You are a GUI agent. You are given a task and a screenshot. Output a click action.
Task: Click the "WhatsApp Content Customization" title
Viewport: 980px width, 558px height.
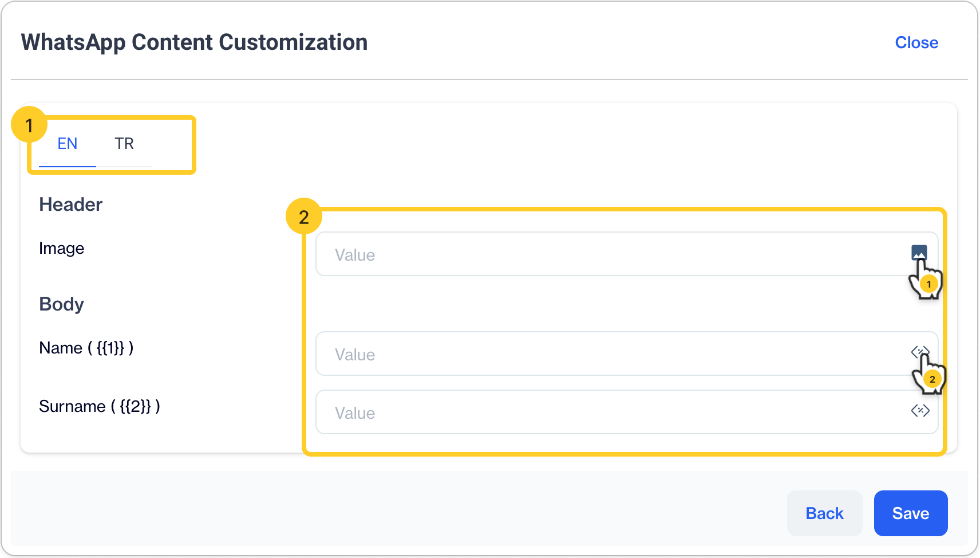[194, 42]
